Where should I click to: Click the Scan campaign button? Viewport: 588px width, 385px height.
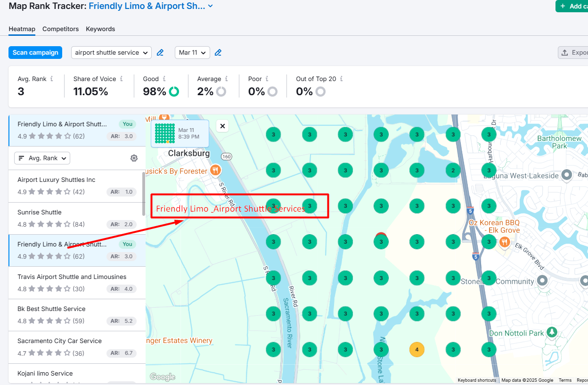tap(35, 53)
